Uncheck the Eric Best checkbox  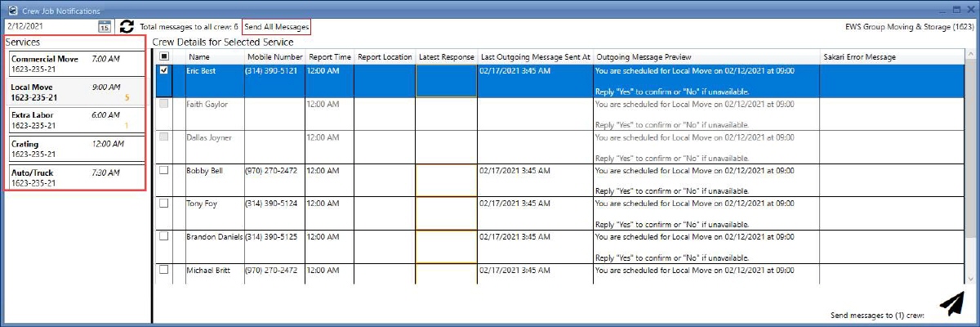[x=164, y=71]
